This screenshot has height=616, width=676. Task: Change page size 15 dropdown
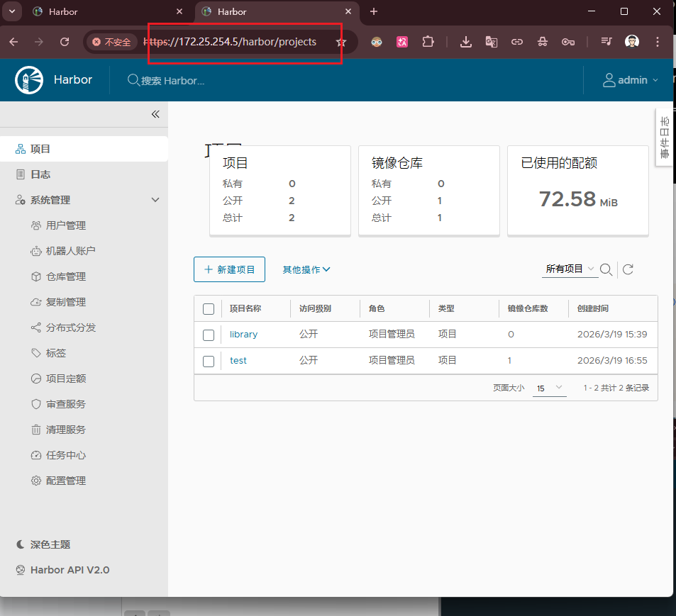point(550,388)
